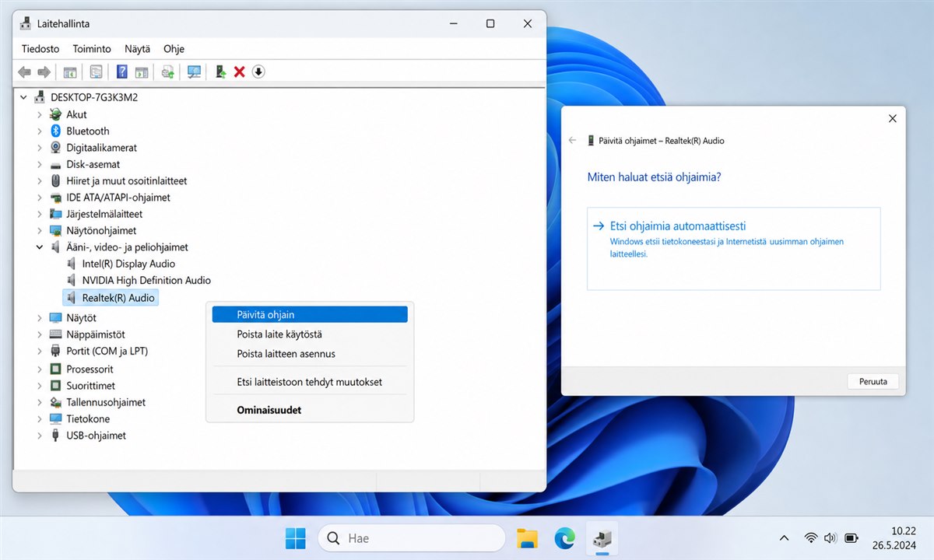This screenshot has height=560, width=934.
Task: Open the Properties toolbar icon
Action: pyautogui.click(x=96, y=72)
